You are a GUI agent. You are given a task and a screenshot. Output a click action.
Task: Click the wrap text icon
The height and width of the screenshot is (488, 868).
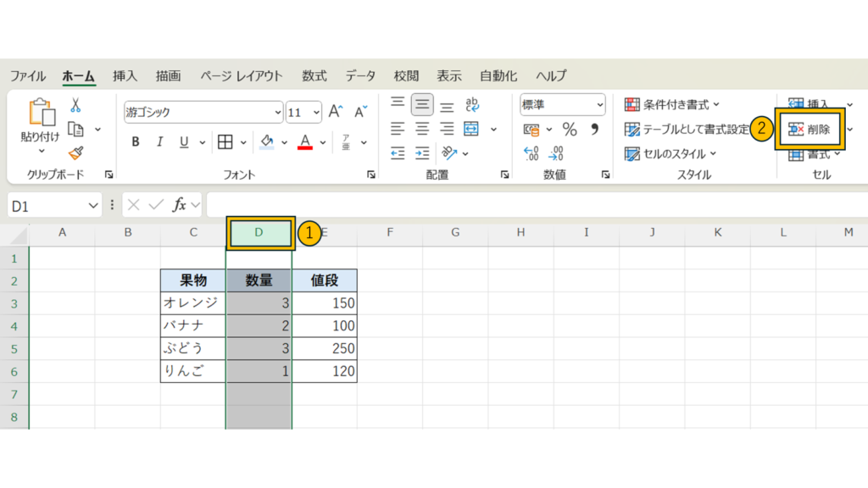tap(472, 104)
